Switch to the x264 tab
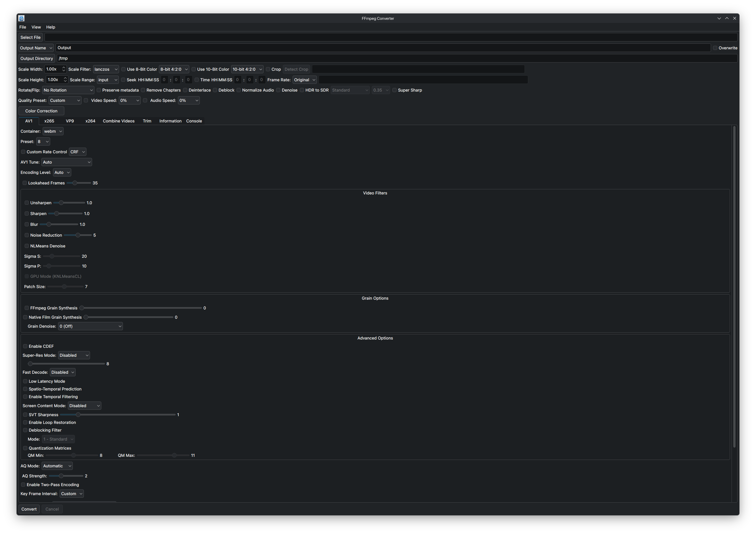This screenshot has height=535, width=756. point(90,121)
